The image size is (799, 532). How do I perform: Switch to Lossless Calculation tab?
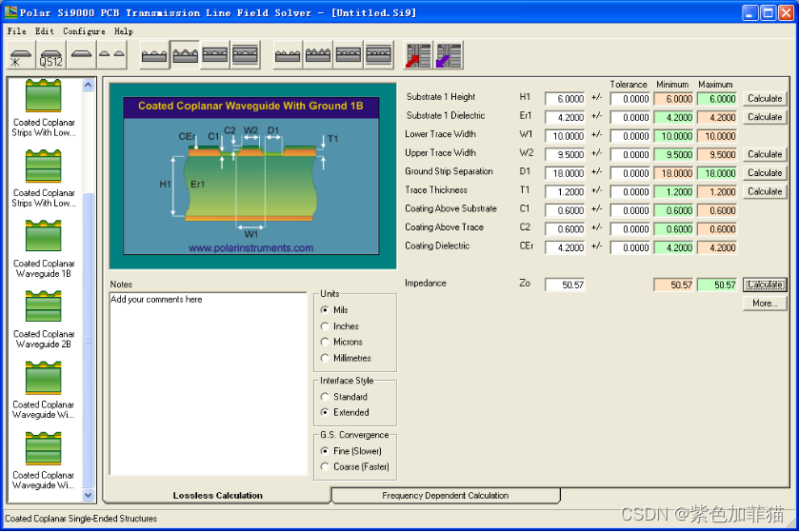pyautogui.click(x=217, y=495)
